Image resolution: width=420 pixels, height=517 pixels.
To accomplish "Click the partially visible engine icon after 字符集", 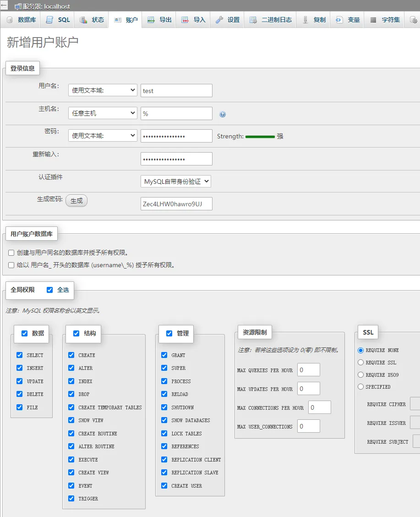I will click(413, 20).
